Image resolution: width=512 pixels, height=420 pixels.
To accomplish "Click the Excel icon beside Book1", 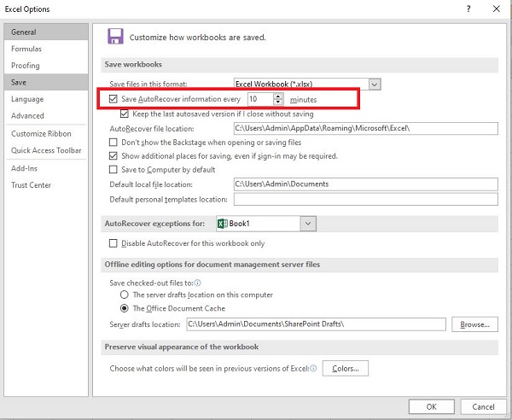I will tap(223, 224).
